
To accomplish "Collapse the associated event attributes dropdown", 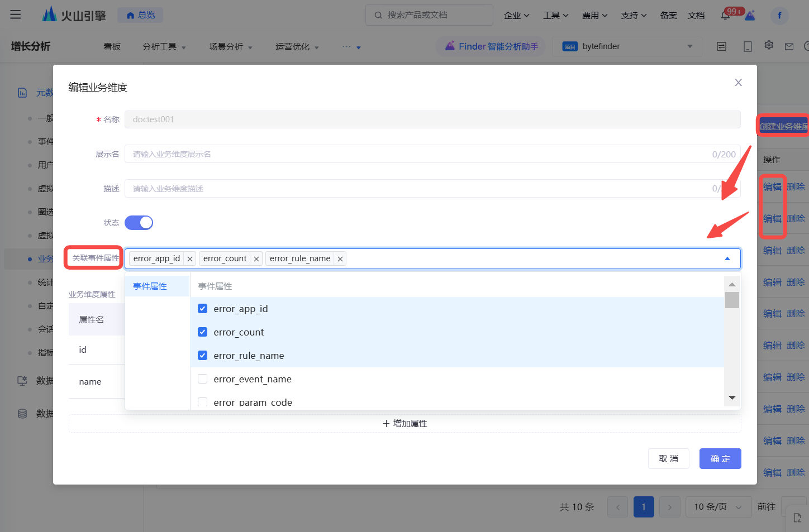I will coord(727,258).
